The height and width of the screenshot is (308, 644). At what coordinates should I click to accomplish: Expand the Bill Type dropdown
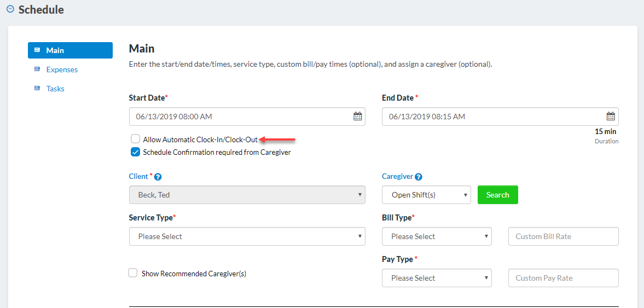coord(436,236)
